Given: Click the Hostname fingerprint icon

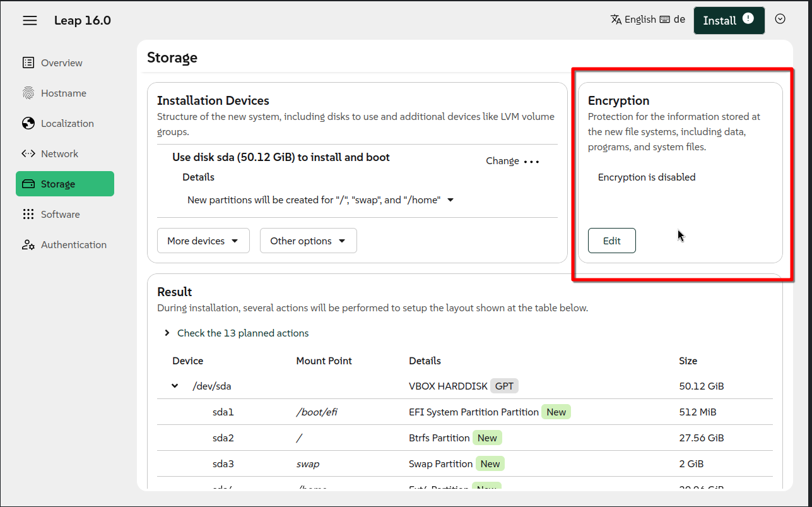Looking at the screenshot, I should tap(28, 93).
